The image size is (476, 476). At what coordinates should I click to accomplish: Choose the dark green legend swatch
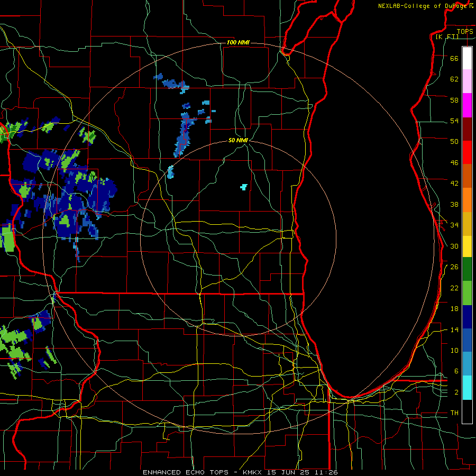click(x=467, y=269)
